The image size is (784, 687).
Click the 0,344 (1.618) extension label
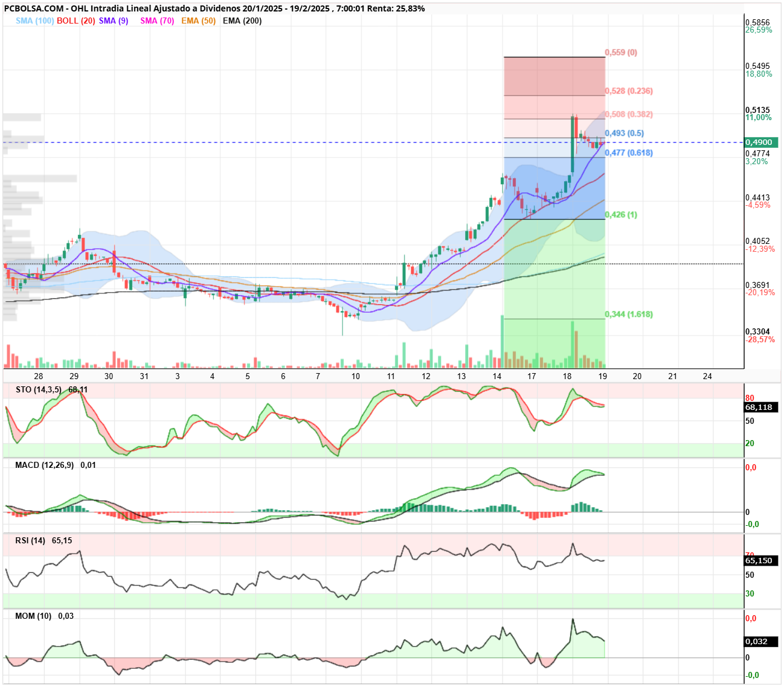pos(629,315)
